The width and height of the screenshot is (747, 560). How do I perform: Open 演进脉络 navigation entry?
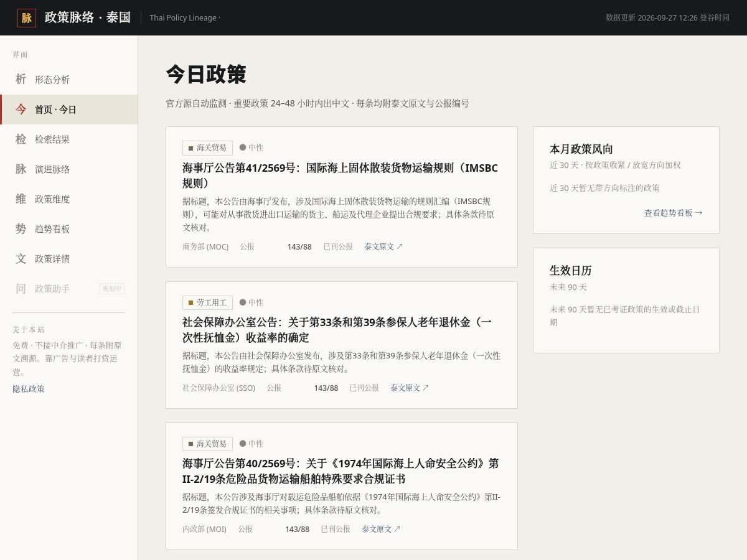(68, 169)
